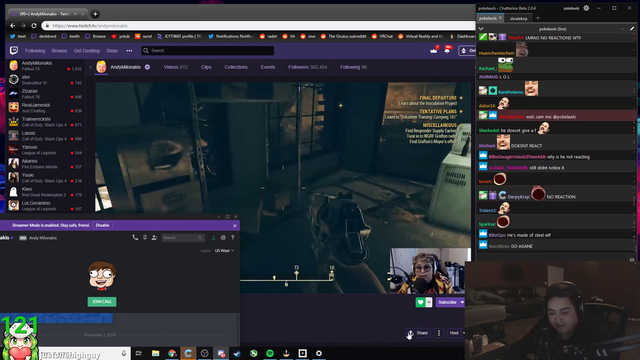Click the Host button below stream
Viewport: 640px width, 360px height.
454,333
